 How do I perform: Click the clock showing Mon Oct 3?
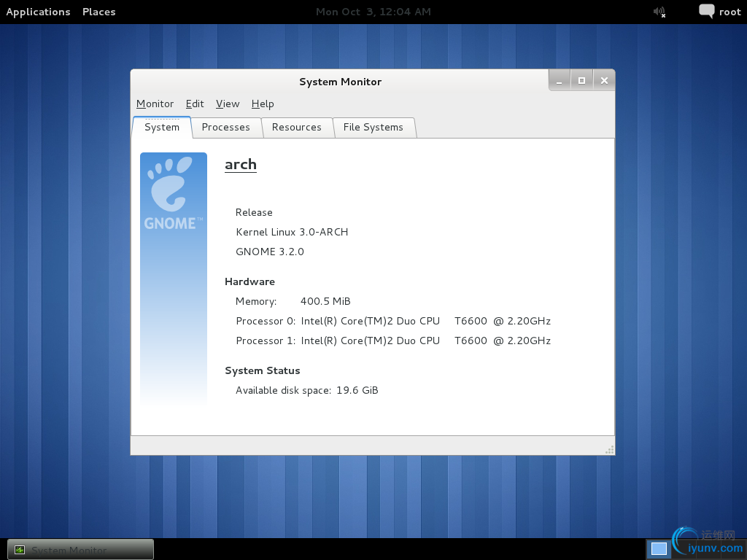pos(373,12)
